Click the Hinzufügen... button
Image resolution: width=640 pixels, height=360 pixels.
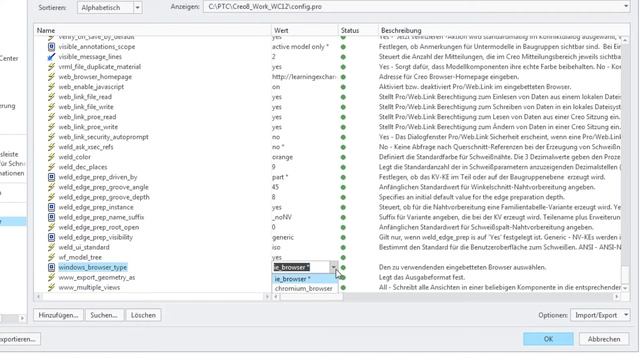[58, 315]
